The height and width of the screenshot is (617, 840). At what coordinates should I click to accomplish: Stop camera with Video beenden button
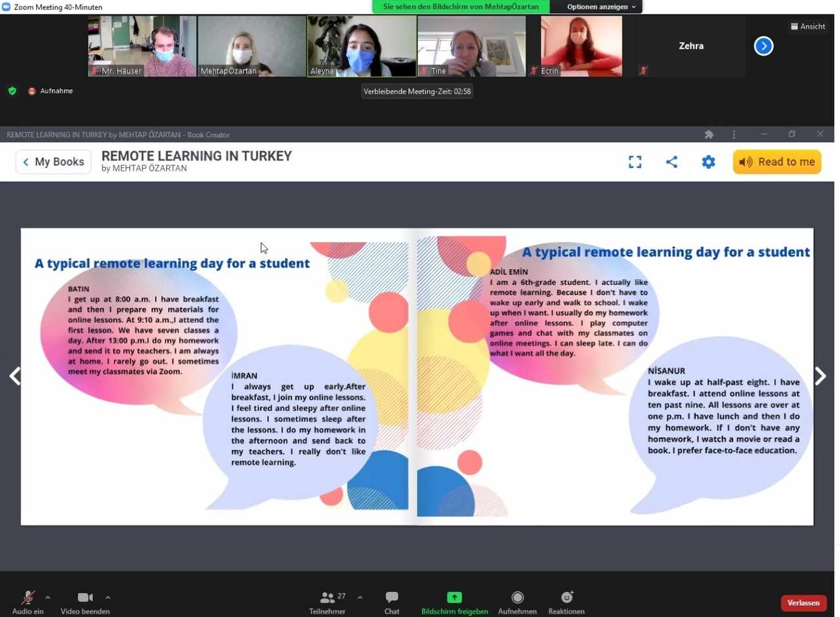coord(85,601)
